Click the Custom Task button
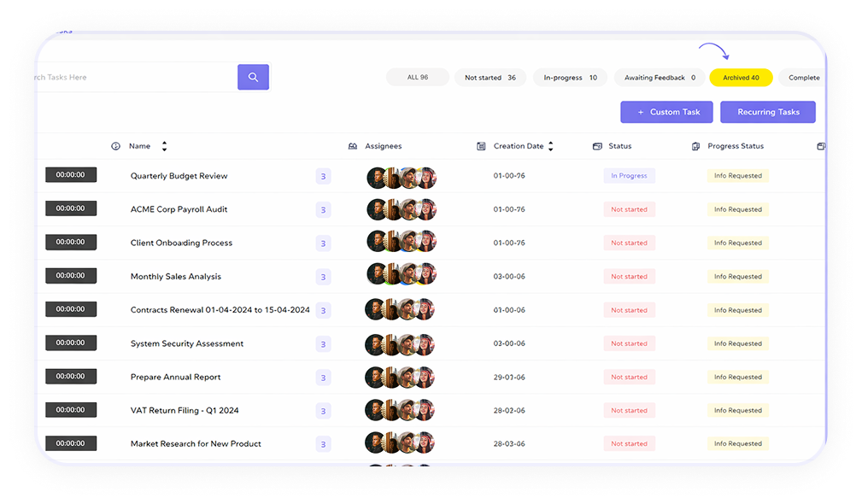This screenshot has width=862, height=504. (x=667, y=112)
